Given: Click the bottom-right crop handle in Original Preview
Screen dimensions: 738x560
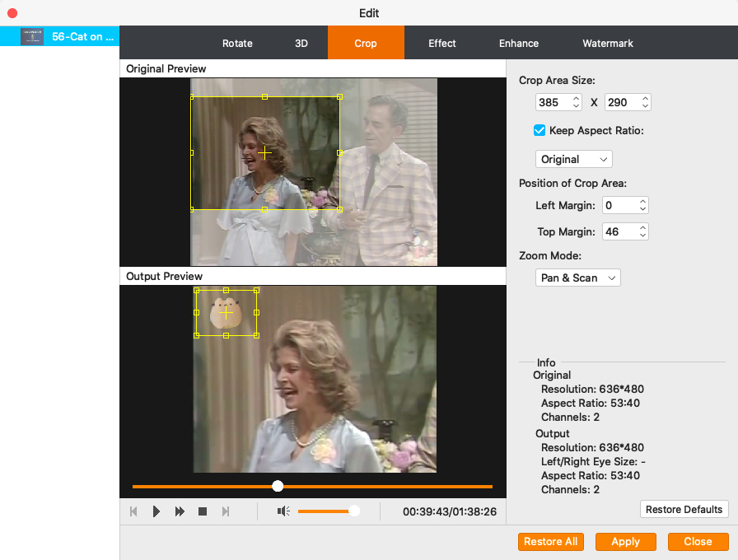Looking at the screenshot, I should pos(340,209).
